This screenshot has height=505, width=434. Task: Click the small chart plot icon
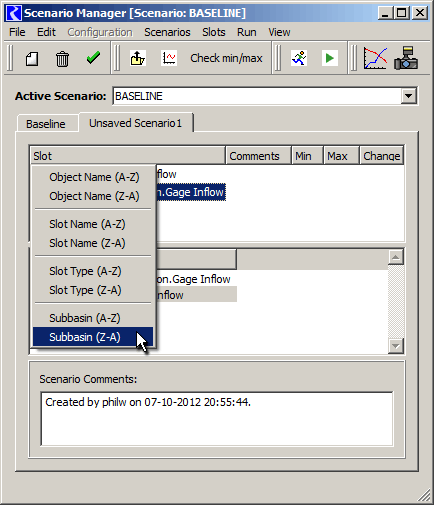pyautogui.click(x=169, y=58)
